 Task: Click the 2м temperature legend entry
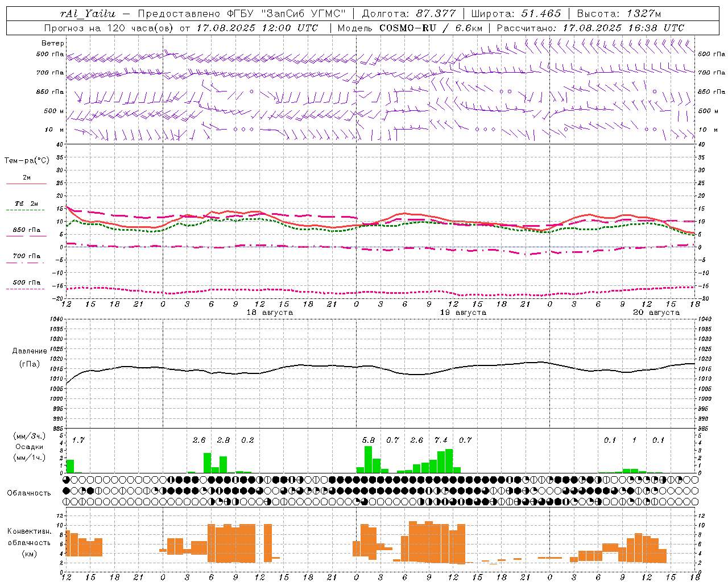click(x=27, y=177)
